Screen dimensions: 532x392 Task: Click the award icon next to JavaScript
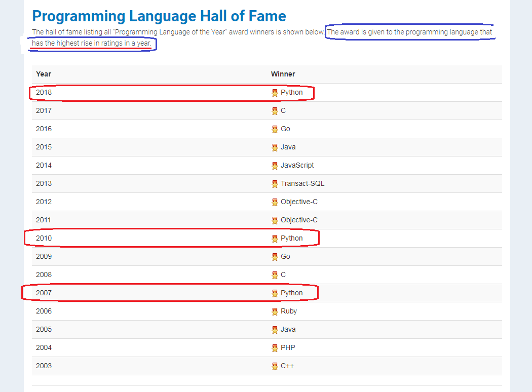pyautogui.click(x=275, y=166)
